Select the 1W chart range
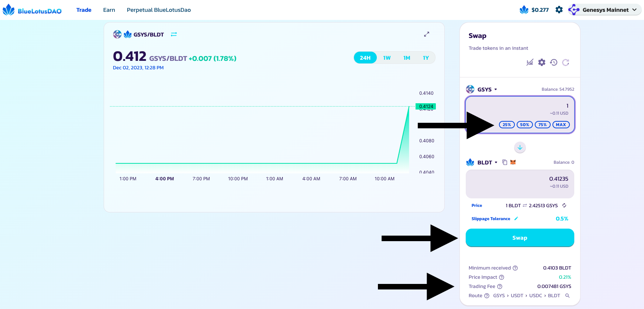 tap(387, 58)
